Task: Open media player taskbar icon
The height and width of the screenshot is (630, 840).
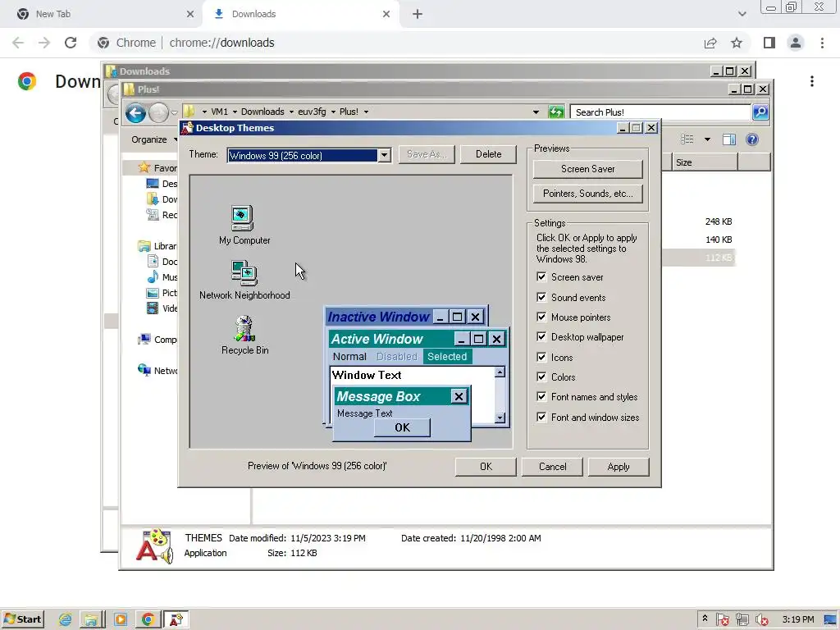Action: click(121, 620)
